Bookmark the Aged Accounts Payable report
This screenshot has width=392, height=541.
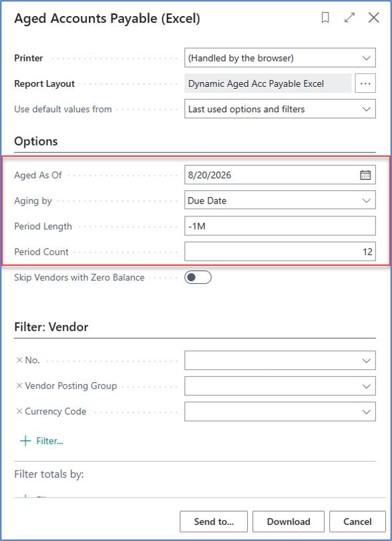pyautogui.click(x=325, y=17)
